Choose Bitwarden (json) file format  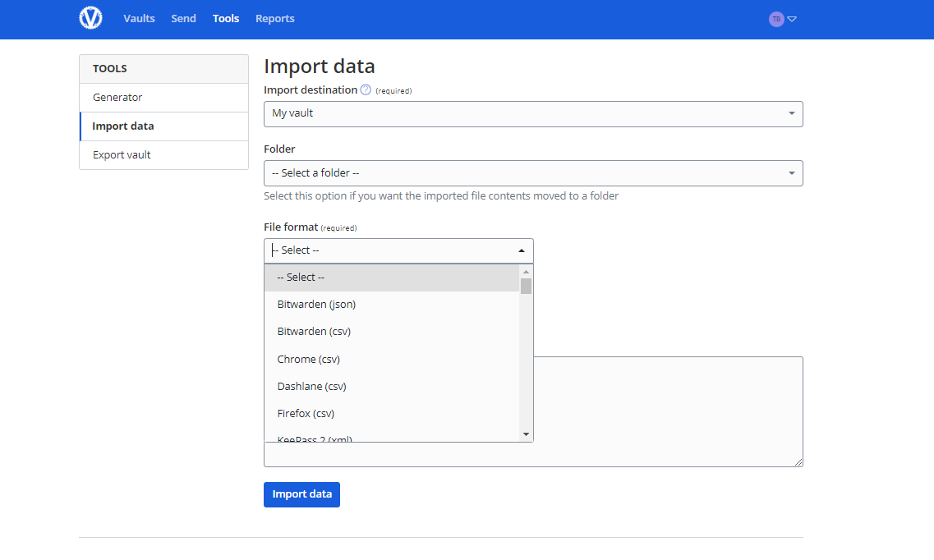[x=392, y=304]
